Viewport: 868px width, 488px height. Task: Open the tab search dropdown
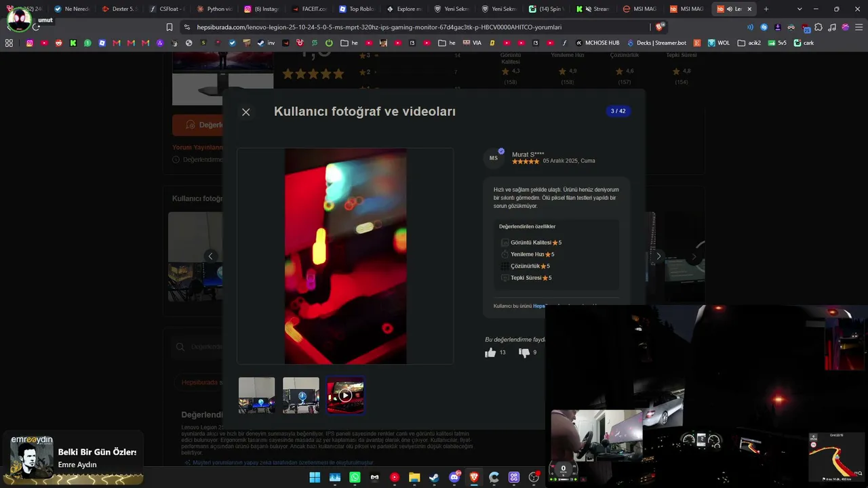(x=800, y=9)
